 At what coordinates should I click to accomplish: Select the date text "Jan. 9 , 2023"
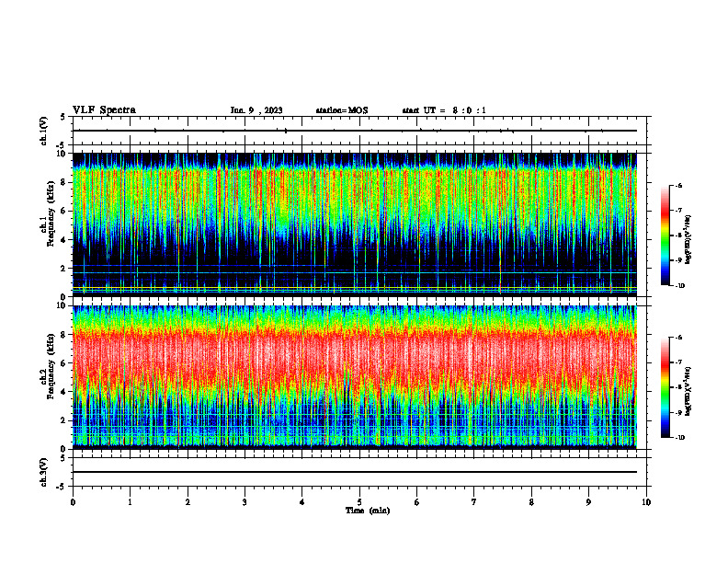256,110
